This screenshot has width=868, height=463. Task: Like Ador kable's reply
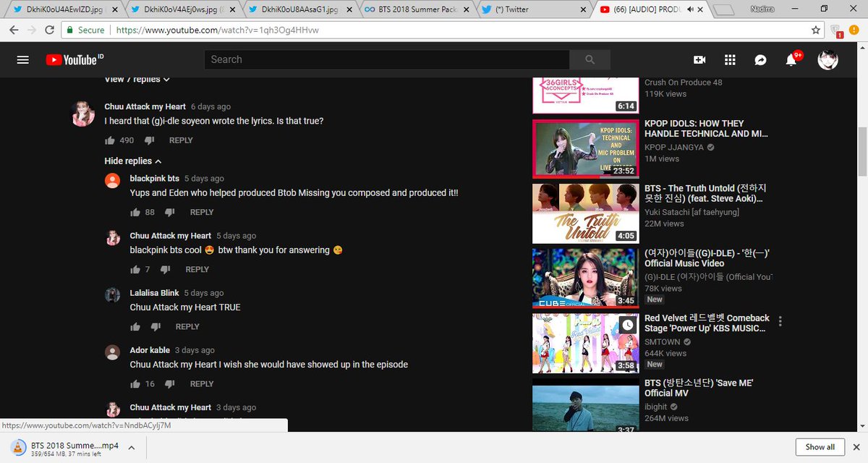pyautogui.click(x=135, y=384)
